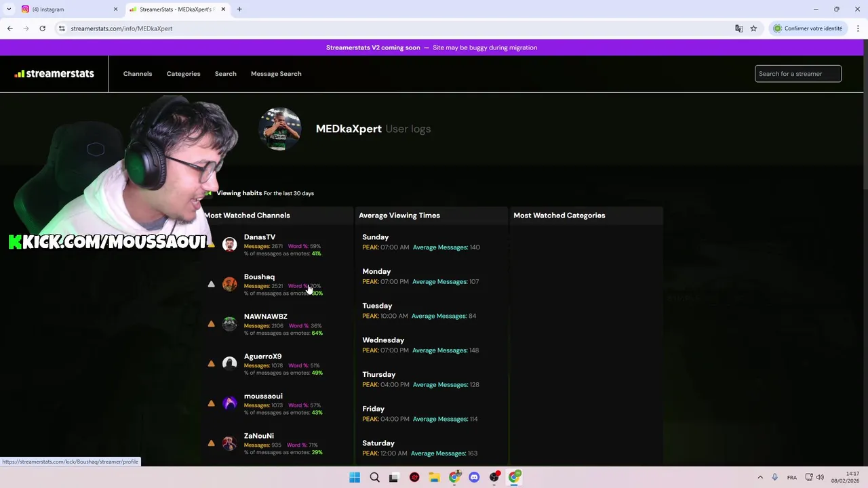This screenshot has height=488, width=868.
Task: Open File Explorer from the taskbar
Action: (x=434, y=477)
